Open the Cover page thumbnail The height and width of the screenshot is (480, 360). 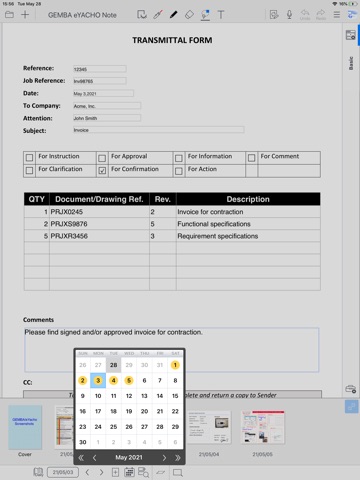[x=25, y=427]
